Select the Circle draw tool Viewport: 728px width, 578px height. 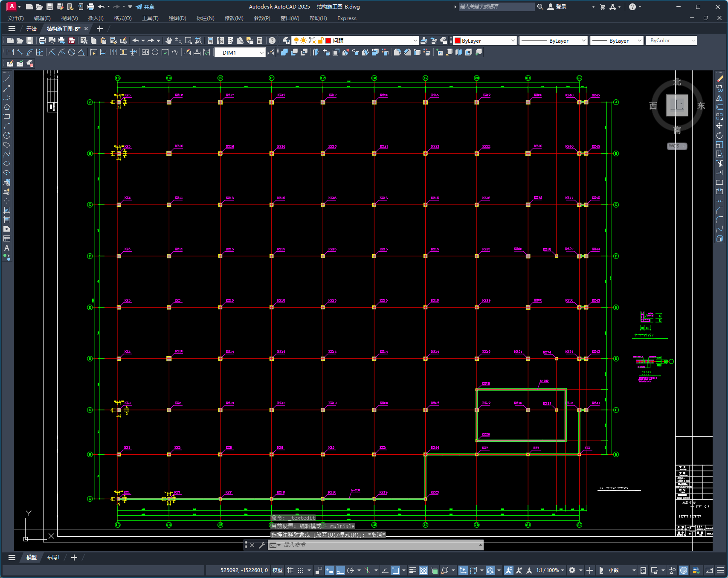tap(7, 135)
